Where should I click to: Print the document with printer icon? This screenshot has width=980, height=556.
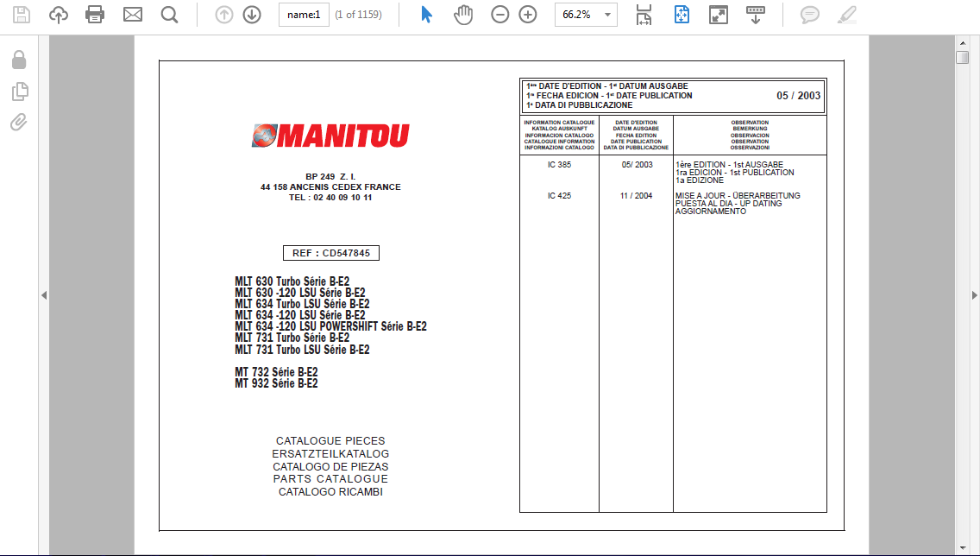[x=95, y=15]
